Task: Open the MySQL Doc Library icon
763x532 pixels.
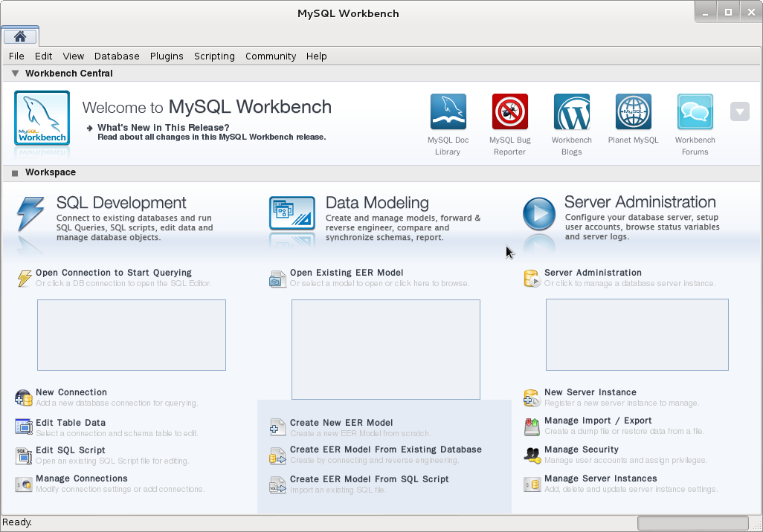Action: tap(448, 112)
